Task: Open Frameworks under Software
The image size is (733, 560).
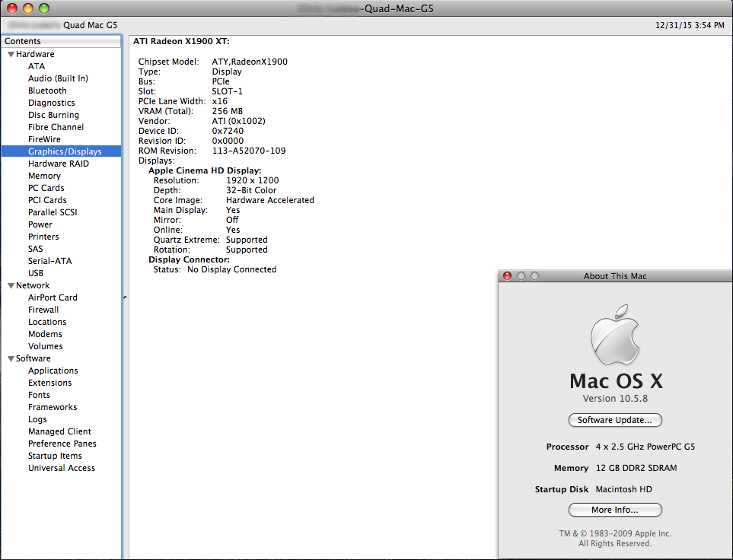Action: (53, 407)
